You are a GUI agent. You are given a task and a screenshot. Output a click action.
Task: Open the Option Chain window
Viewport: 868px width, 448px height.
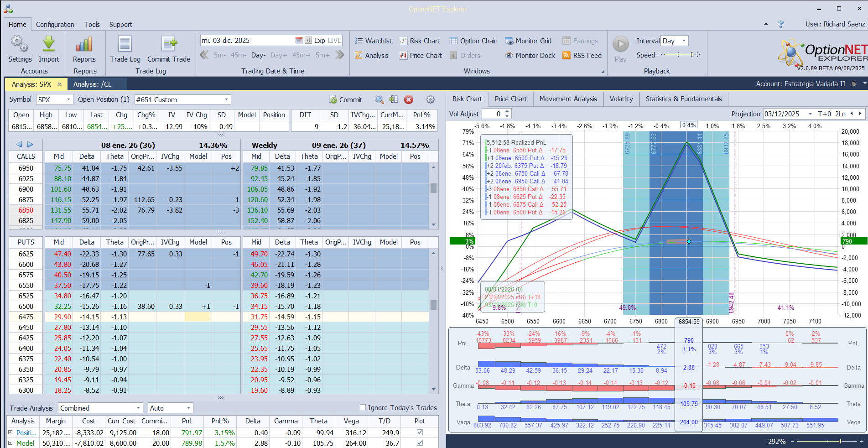(x=473, y=41)
